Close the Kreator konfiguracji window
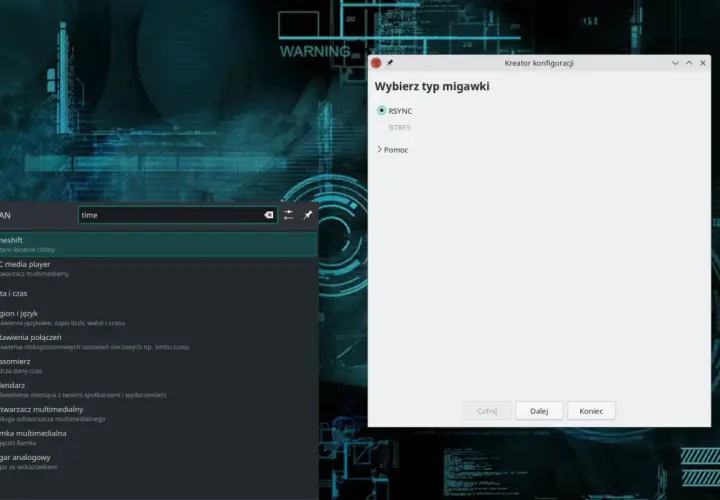The image size is (720, 500). (703, 63)
